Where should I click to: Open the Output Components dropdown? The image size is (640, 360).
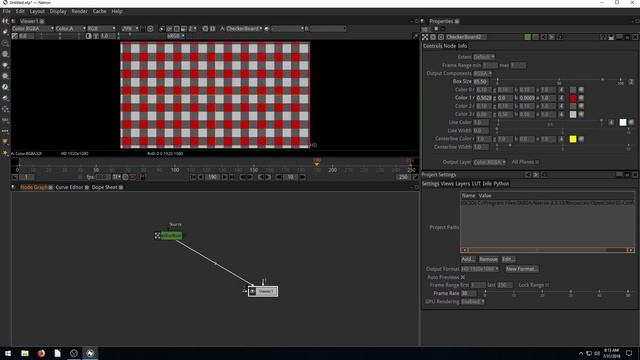coord(482,73)
